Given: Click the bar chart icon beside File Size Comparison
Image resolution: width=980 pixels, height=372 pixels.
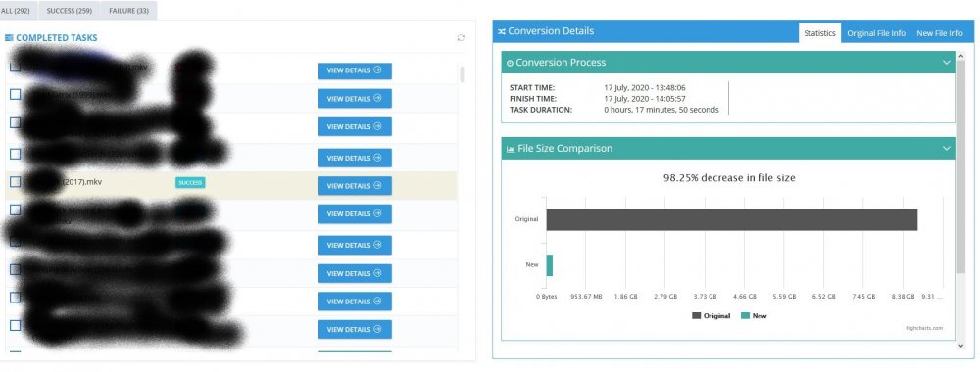Looking at the screenshot, I should click(511, 149).
